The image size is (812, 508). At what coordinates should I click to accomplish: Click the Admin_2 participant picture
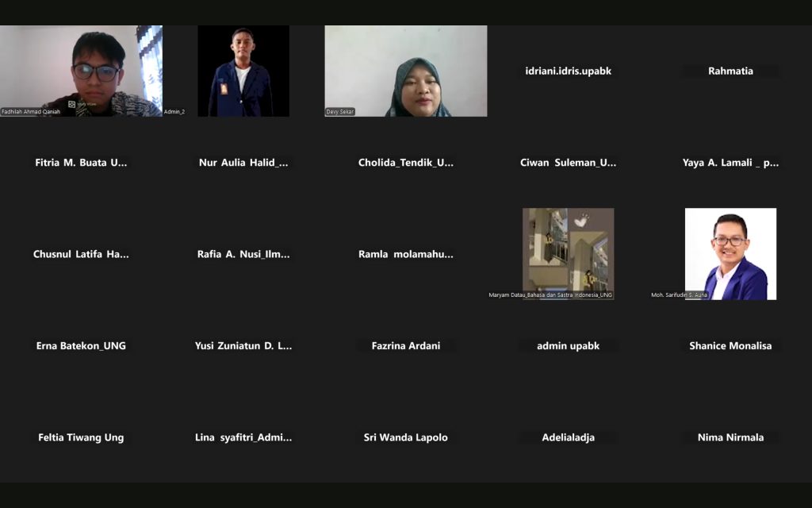pos(243,71)
